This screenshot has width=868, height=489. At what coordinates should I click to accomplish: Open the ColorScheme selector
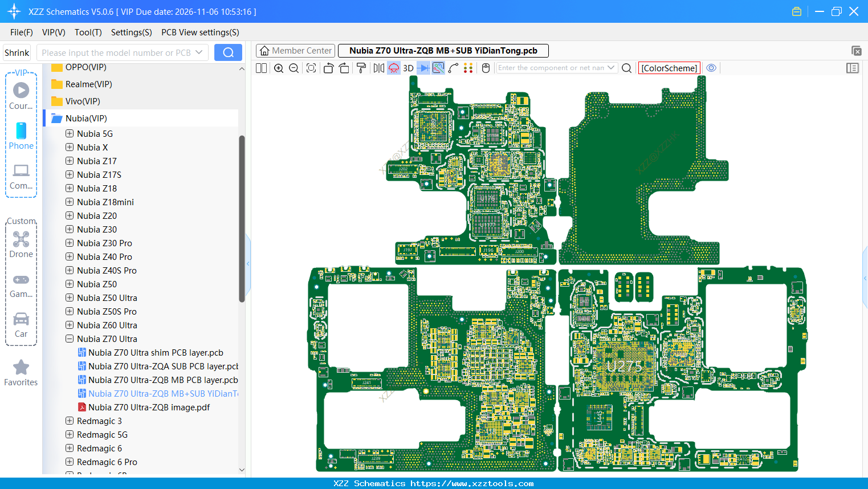pos(669,68)
